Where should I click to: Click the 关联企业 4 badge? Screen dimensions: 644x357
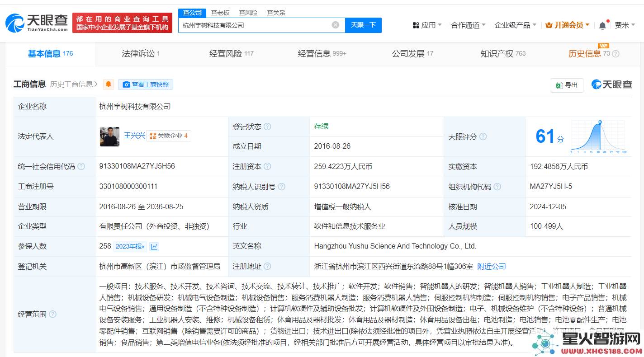click(169, 136)
